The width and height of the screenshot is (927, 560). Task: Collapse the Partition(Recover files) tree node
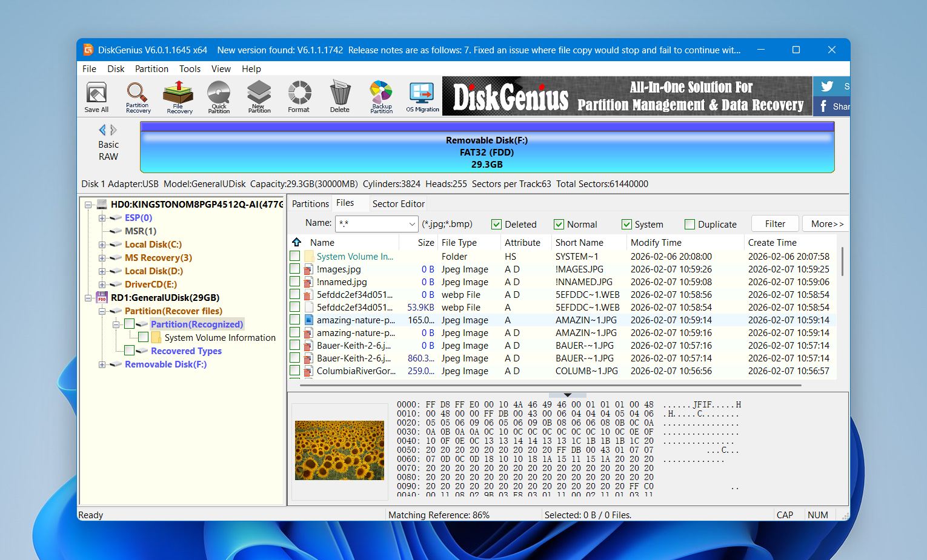point(102,311)
